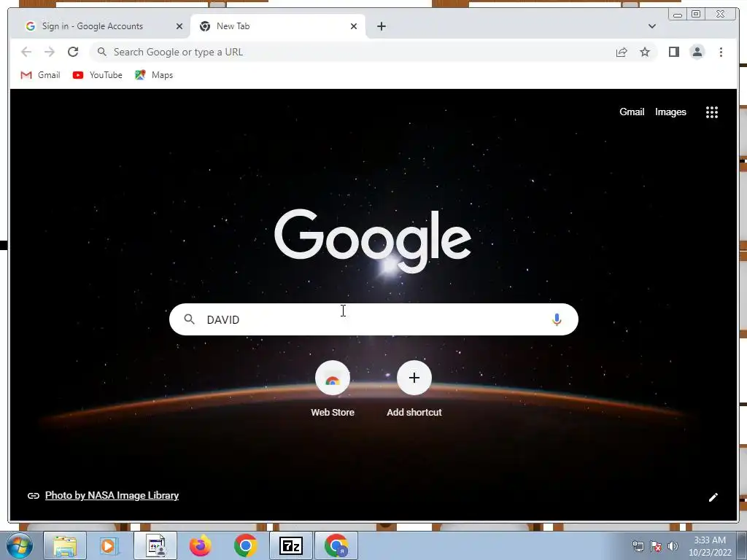
Task: Open the 7-Zip taskbar icon
Action: 291,545
